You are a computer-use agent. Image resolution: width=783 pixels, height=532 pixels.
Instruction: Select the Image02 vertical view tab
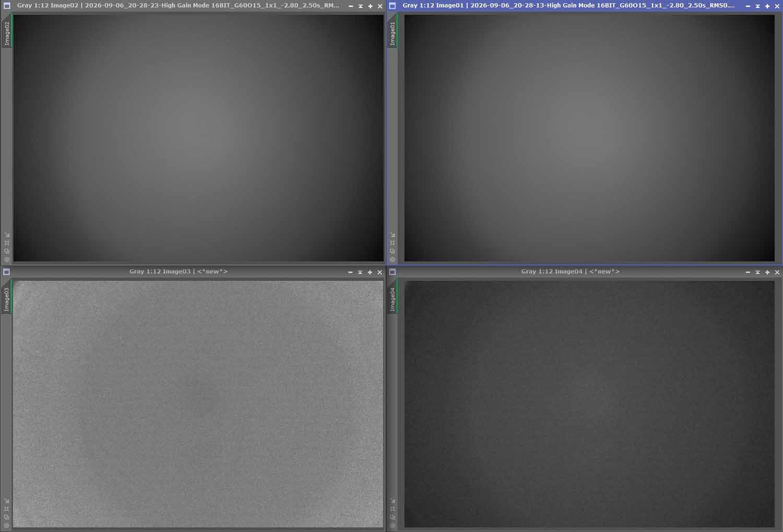(7, 33)
